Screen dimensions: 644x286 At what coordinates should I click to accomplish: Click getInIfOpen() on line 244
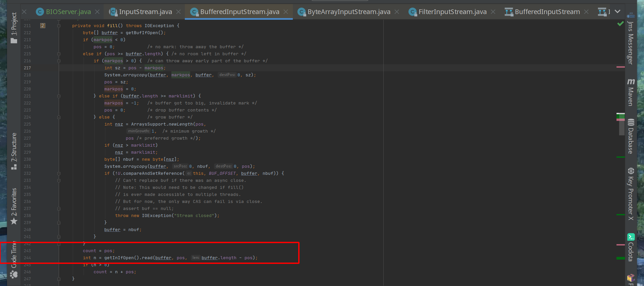tap(120, 258)
